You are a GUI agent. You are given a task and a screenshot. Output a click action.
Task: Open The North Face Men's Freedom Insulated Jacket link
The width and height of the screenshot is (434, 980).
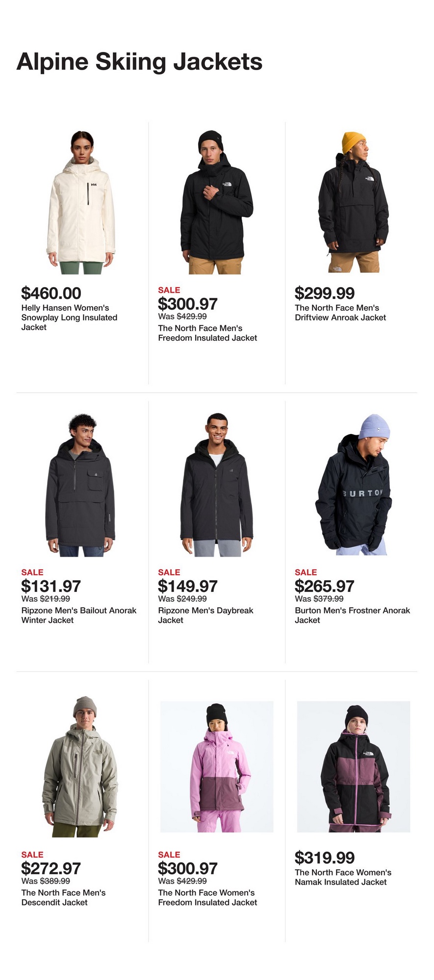(x=207, y=333)
